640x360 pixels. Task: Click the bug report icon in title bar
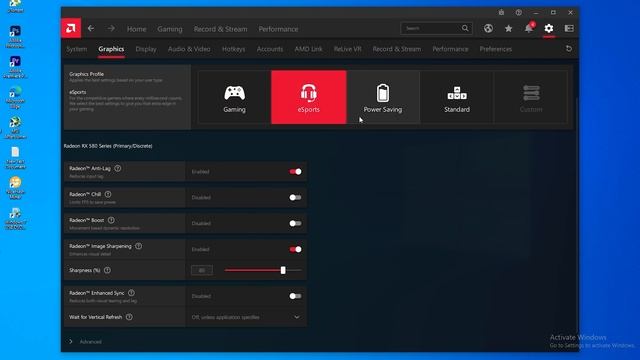point(501,13)
